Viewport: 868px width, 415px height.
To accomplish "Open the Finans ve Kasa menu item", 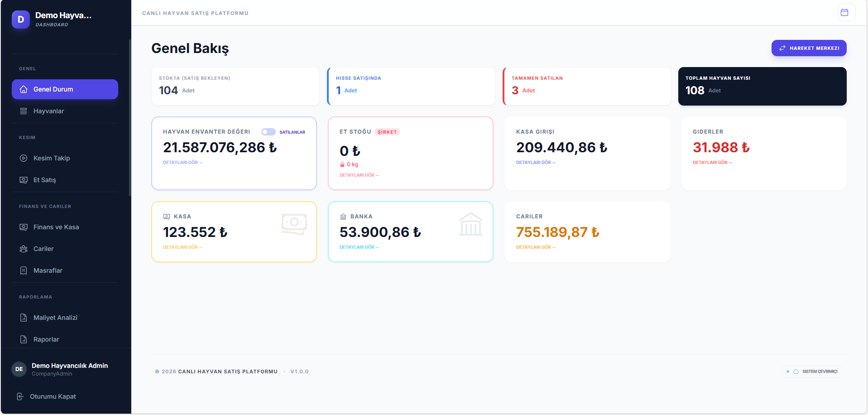I will click(x=56, y=227).
